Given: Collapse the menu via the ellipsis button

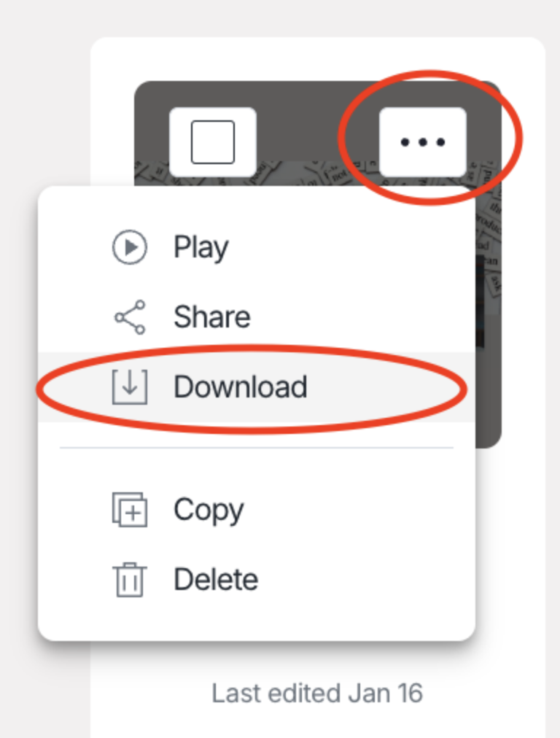Looking at the screenshot, I should 423,142.
